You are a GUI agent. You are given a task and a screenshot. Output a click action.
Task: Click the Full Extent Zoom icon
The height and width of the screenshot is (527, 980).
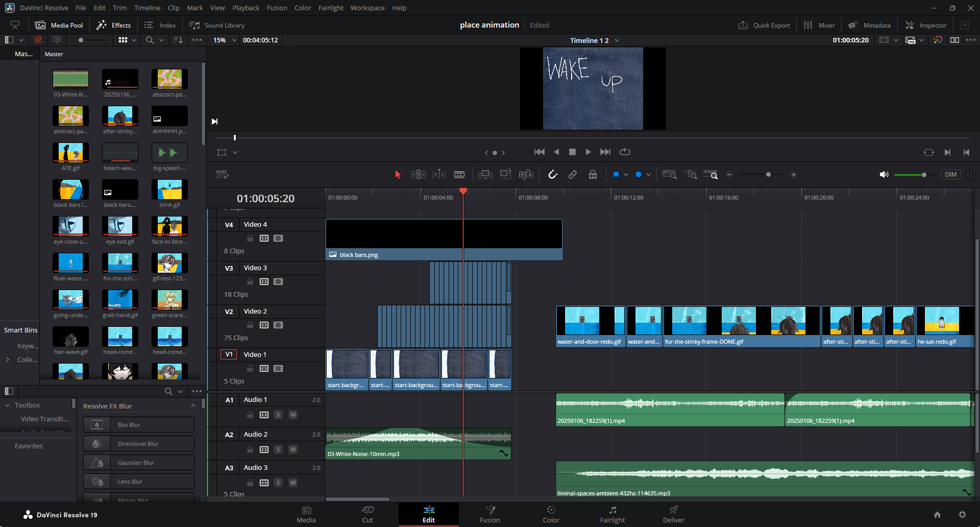pyautogui.click(x=669, y=175)
